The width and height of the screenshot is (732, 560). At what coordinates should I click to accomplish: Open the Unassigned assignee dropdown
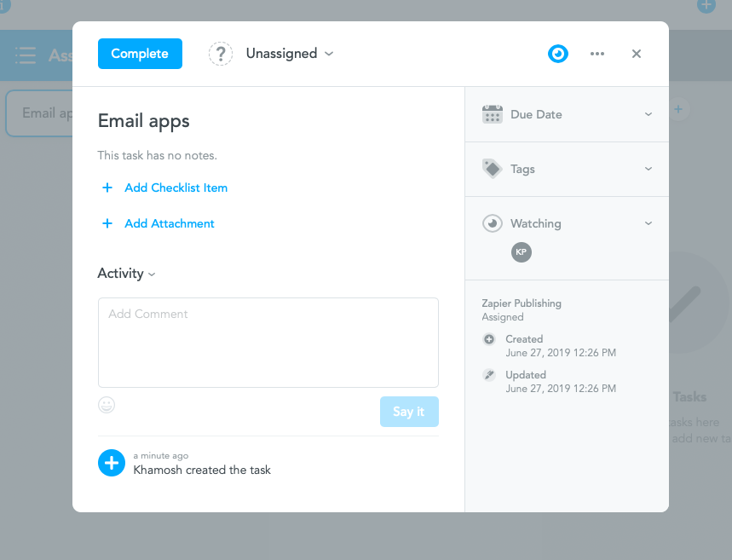(x=290, y=54)
